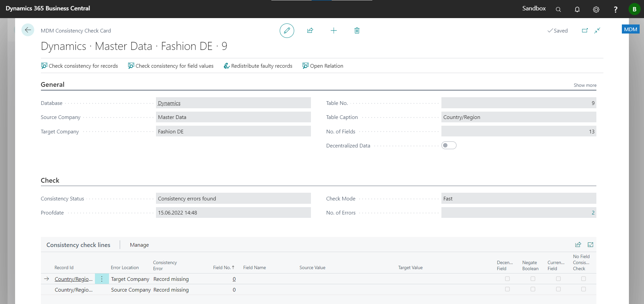
Task: Click the Proofdate field 15.06.2022 14:48
Action: point(233,212)
